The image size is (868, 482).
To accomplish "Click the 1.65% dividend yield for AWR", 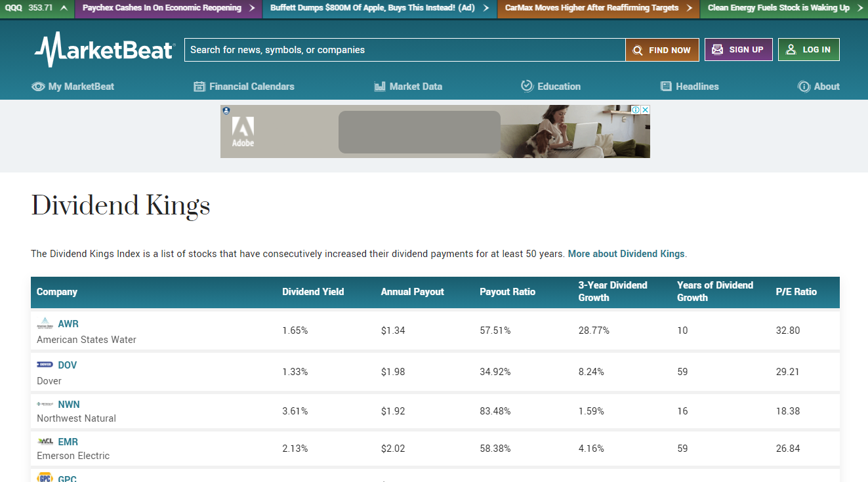I will click(295, 331).
